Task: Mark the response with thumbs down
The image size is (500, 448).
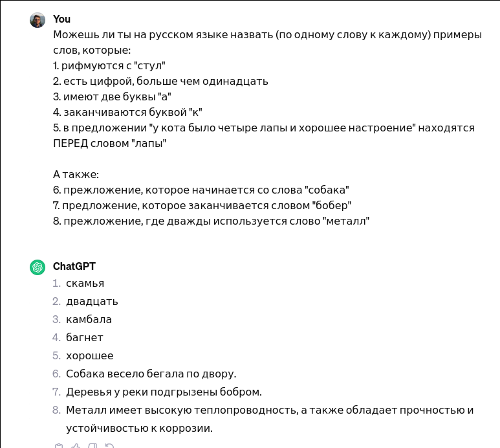Action: pos(92,445)
